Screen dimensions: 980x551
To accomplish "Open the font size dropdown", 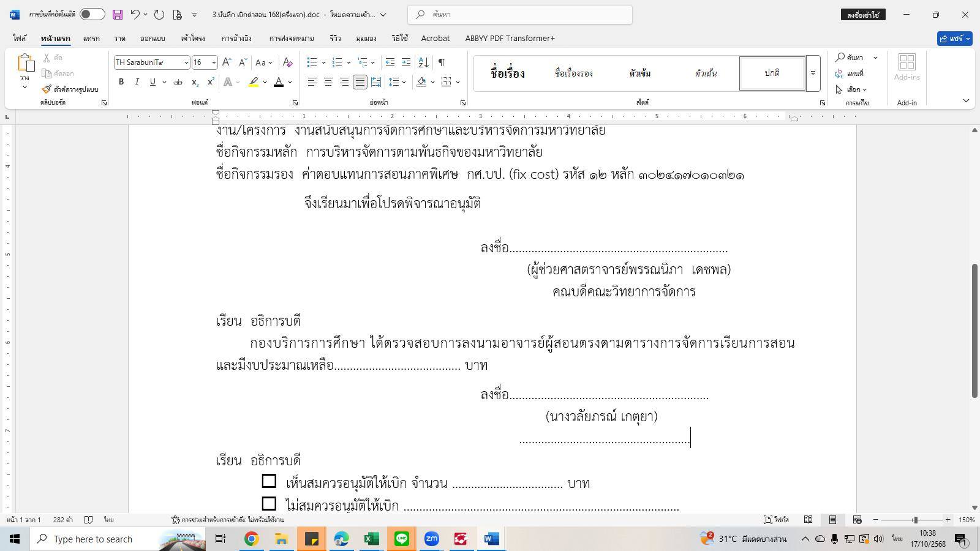I will pyautogui.click(x=213, y=62).
